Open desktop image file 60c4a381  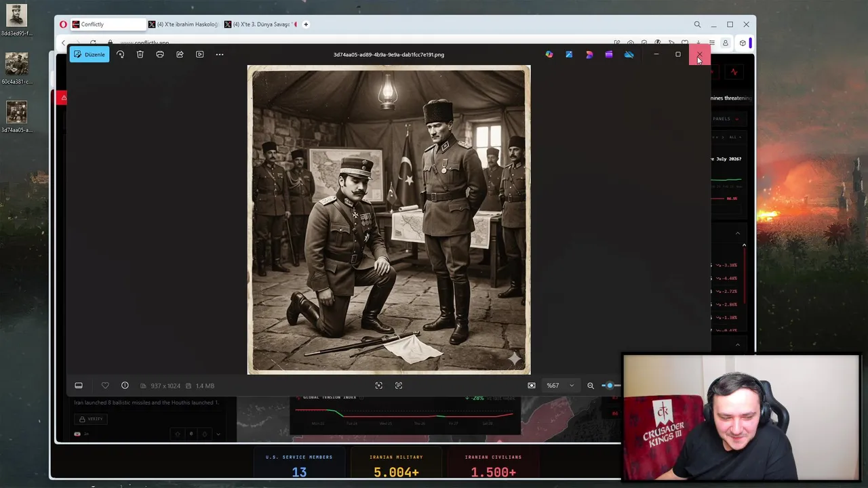16,68
